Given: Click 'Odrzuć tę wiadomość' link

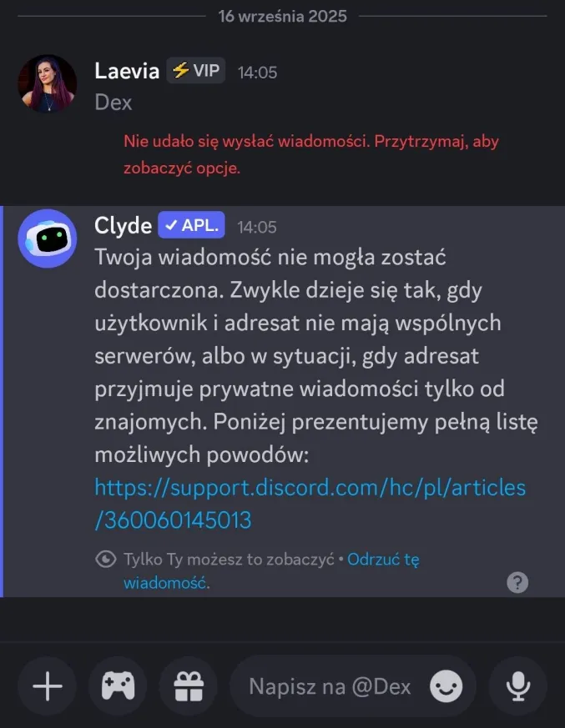Looking at the screenshot, I should (271, 570).
